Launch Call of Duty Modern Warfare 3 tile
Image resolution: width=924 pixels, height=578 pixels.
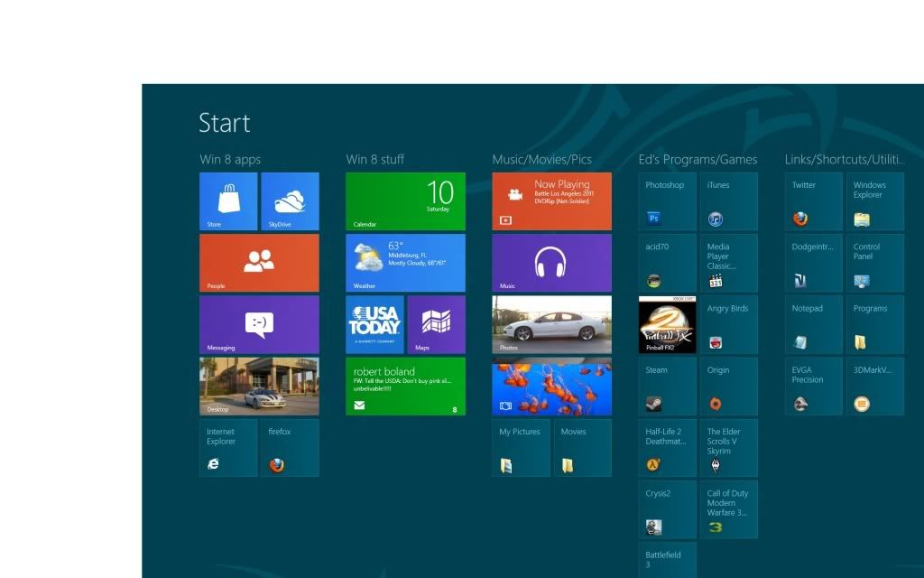(x=729, y=509)
